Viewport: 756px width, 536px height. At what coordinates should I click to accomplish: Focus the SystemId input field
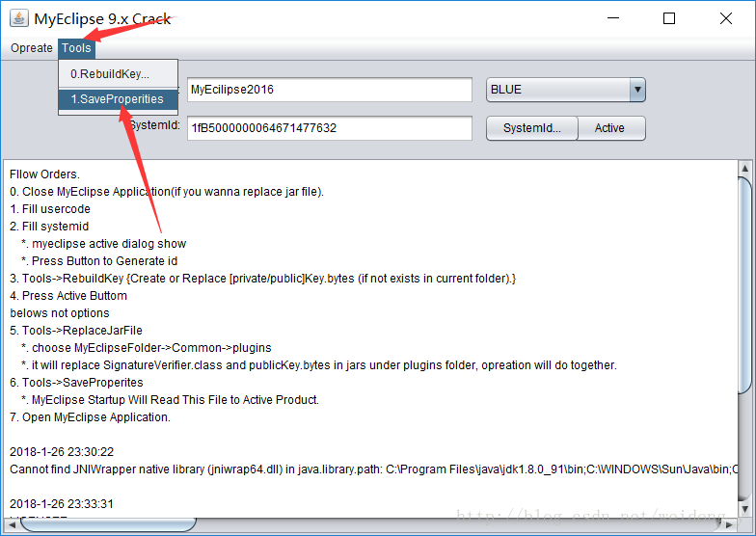(330, 127)
